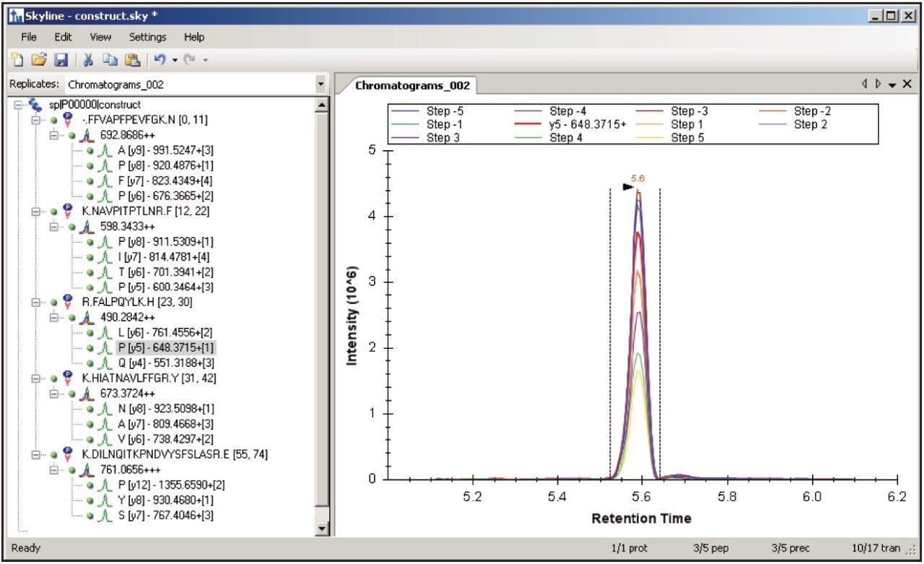This screenshot has width=924, height=564.
Task: Select transition S [y7] - 767.4046+[3]
Action: [x=165, y=514]
